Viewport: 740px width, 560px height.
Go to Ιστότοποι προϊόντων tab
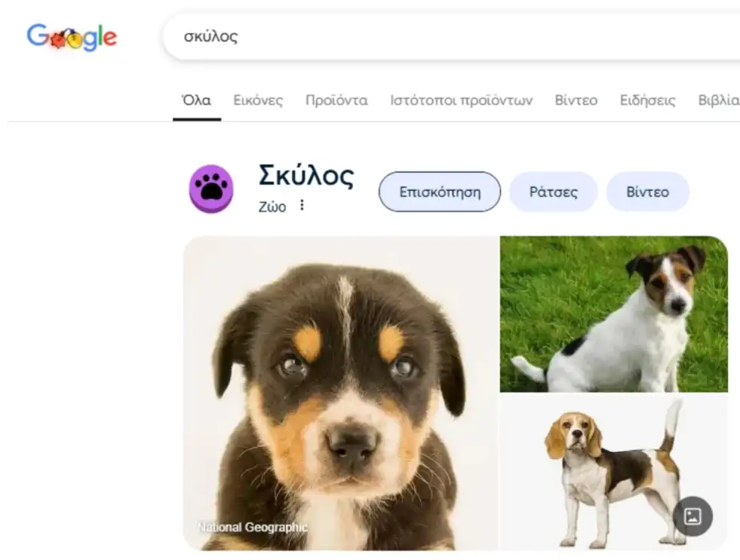(461, 100)
